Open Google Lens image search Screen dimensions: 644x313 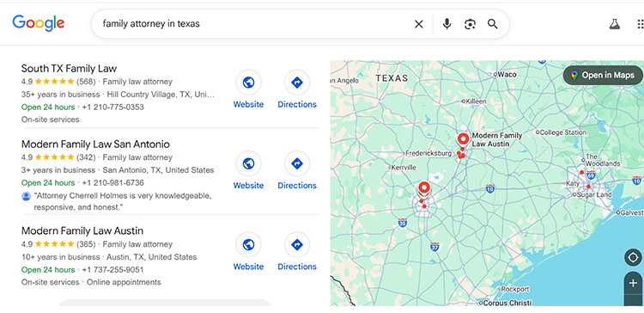point(470,24)
